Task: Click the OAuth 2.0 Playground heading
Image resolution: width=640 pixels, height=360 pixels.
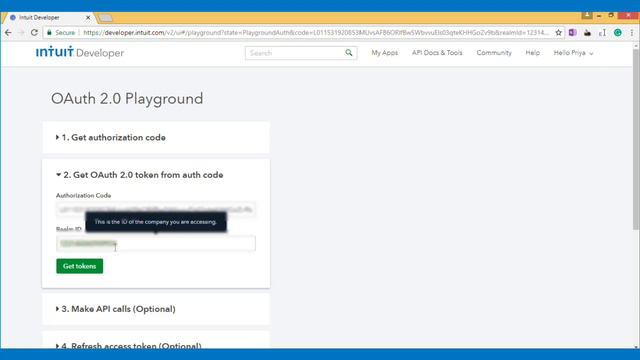Action: point(127,99)
